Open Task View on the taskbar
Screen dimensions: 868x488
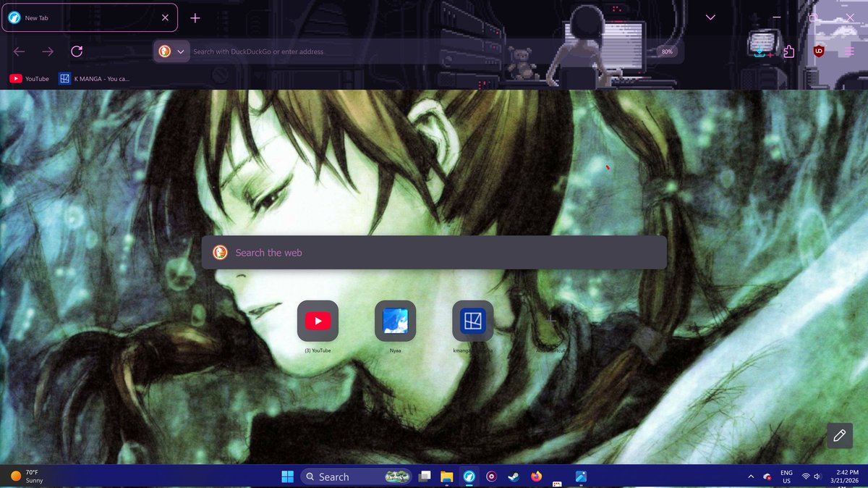425,476
